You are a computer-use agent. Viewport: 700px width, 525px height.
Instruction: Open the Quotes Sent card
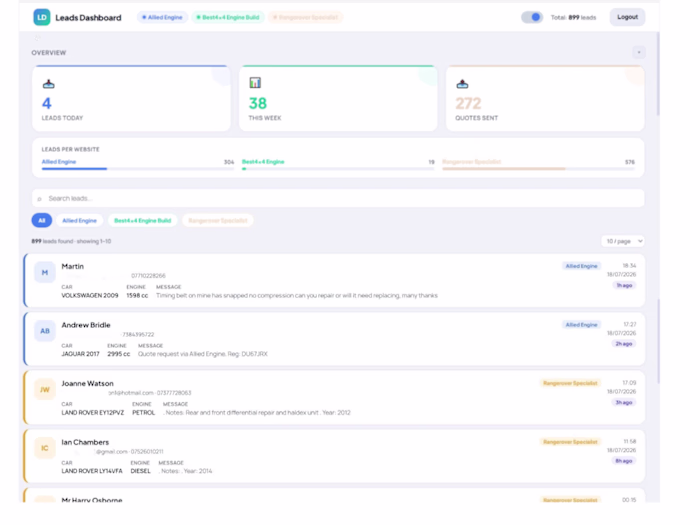(545, 98)
